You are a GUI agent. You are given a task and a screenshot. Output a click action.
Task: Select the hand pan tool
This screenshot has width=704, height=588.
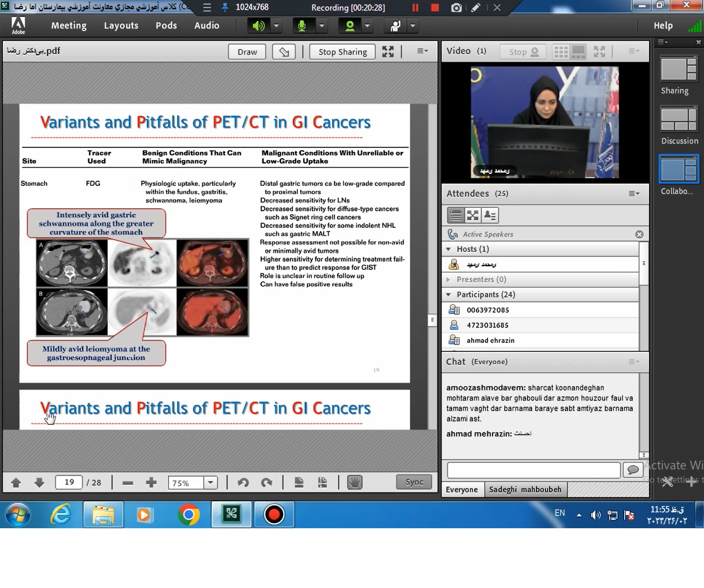pos(355,483)
